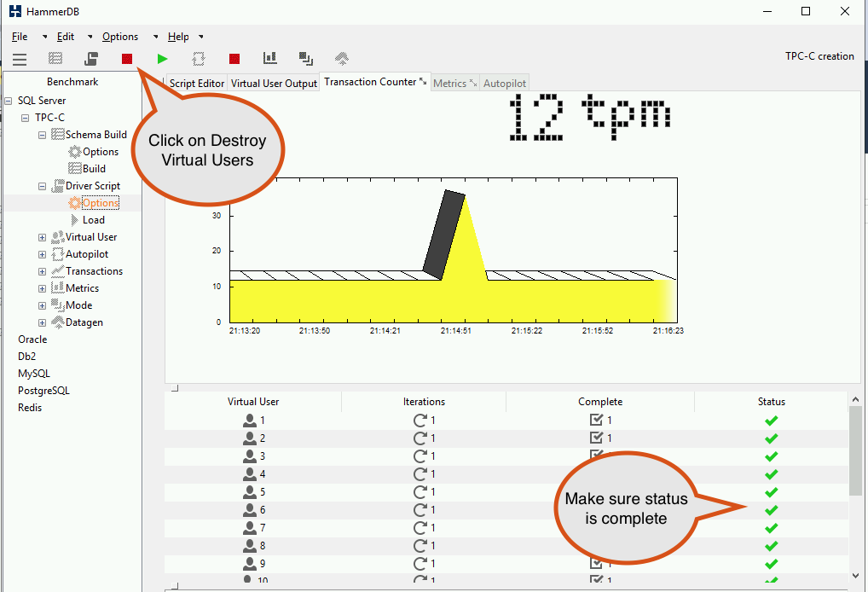Click complete checkbox for virtual user 2
Screen dimensions: 868x592
pyautogui.click(x=596, y=438)
